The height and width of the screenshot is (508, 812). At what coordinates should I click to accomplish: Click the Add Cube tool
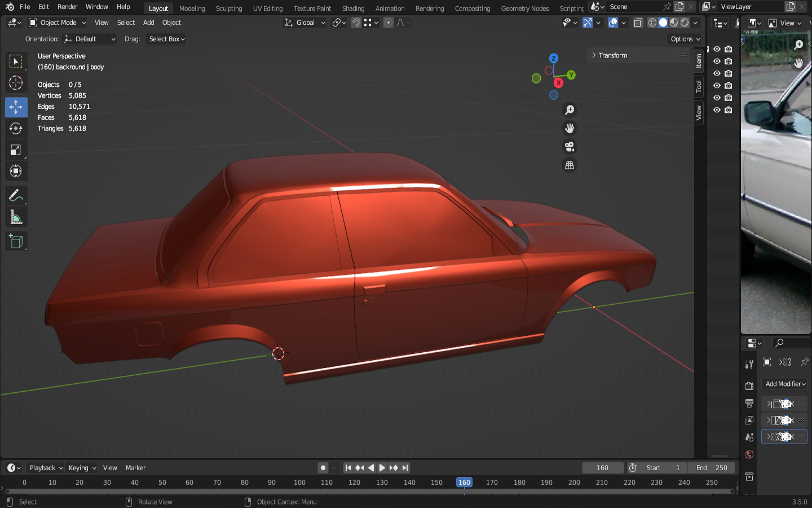(16, 242)
